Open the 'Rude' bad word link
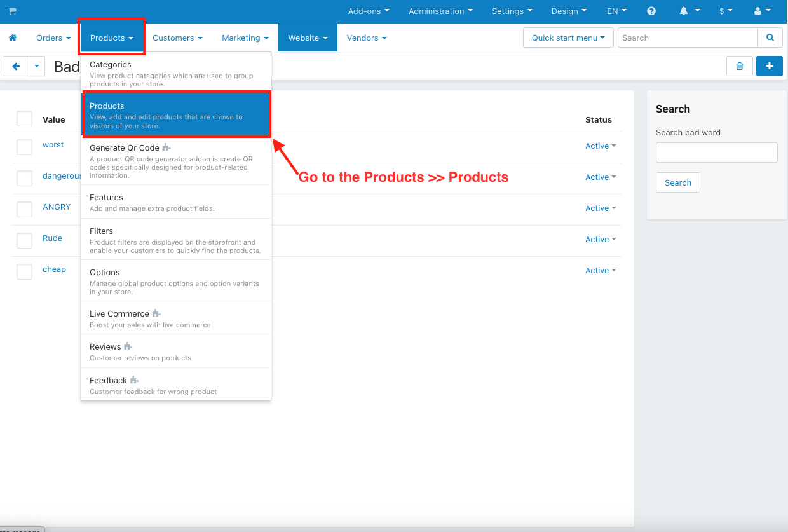Image resolution: width=788 pixels, height=532 pixels. coord(52,238)
